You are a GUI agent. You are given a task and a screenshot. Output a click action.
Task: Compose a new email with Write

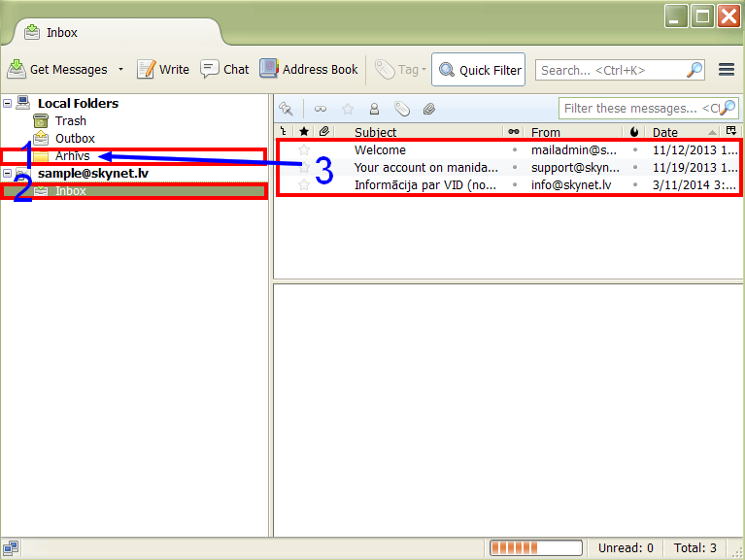pyautogui.click(x=163, y=70)
